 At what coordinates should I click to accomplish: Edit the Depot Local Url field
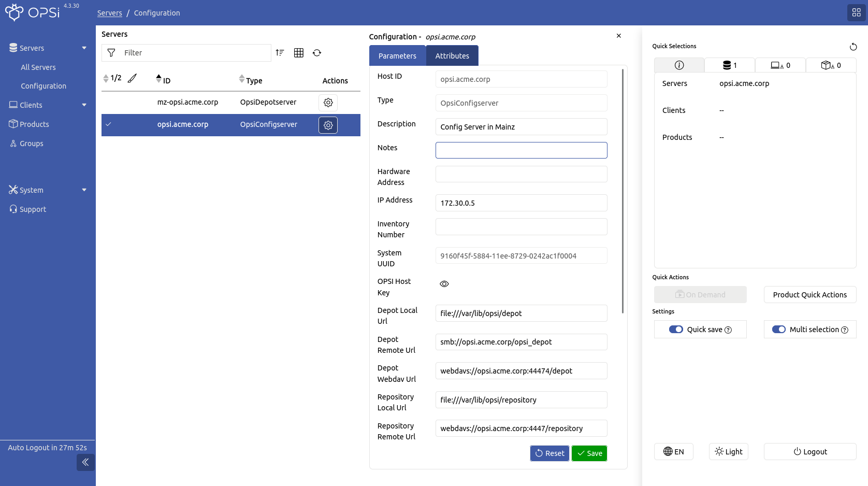click(521, 313)
